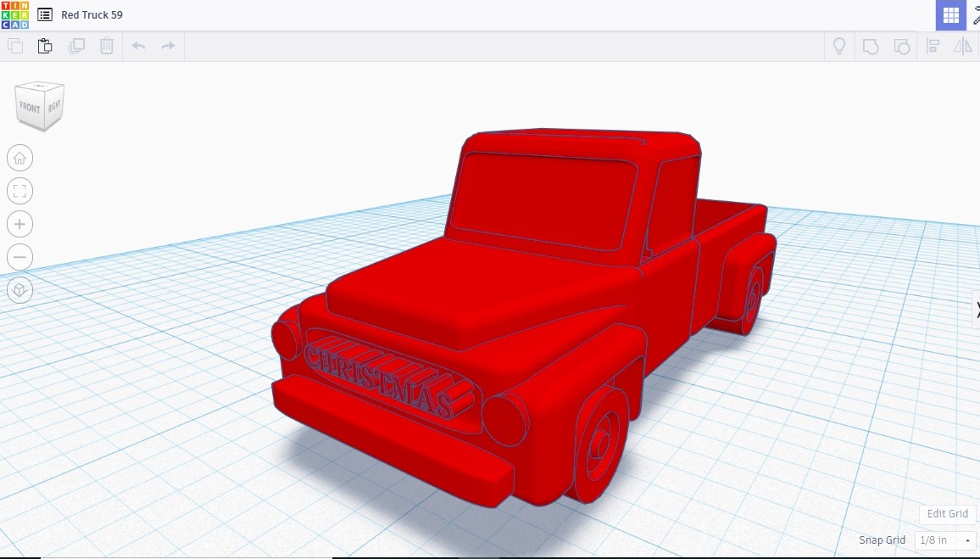
Task: Toggle Show all lightbulb icon
Action: point(839,46)
